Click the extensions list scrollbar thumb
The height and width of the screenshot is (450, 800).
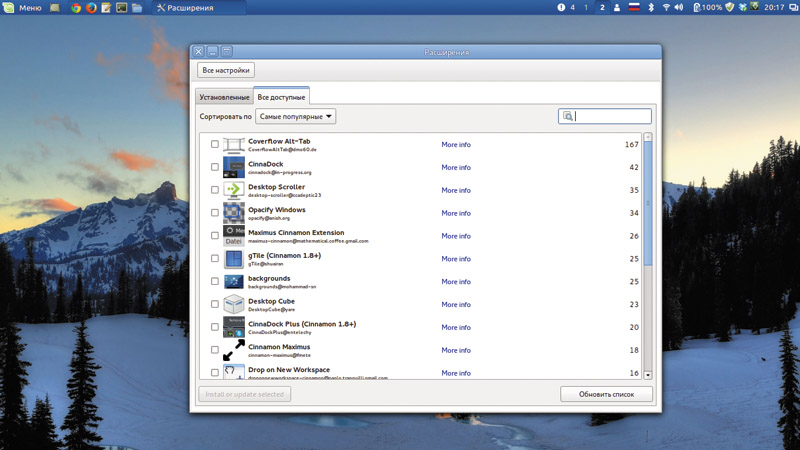648,203
